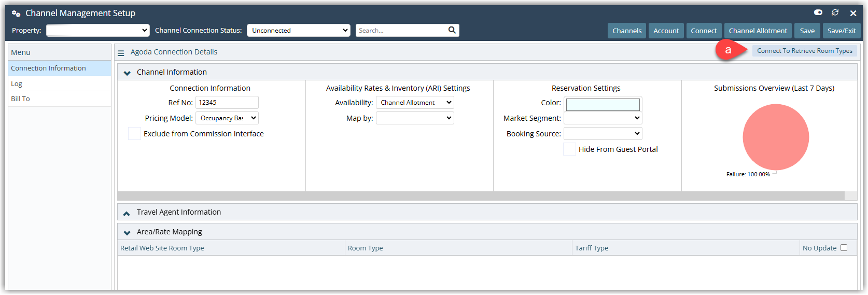The width and height of the screenshot is (868, 295).
Task: Tick the No Update checkbox
Action: click(844, 248)
